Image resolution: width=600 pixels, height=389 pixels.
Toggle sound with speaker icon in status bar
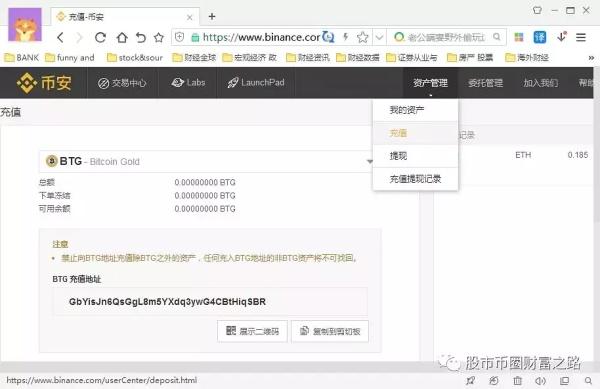point(540,380)
